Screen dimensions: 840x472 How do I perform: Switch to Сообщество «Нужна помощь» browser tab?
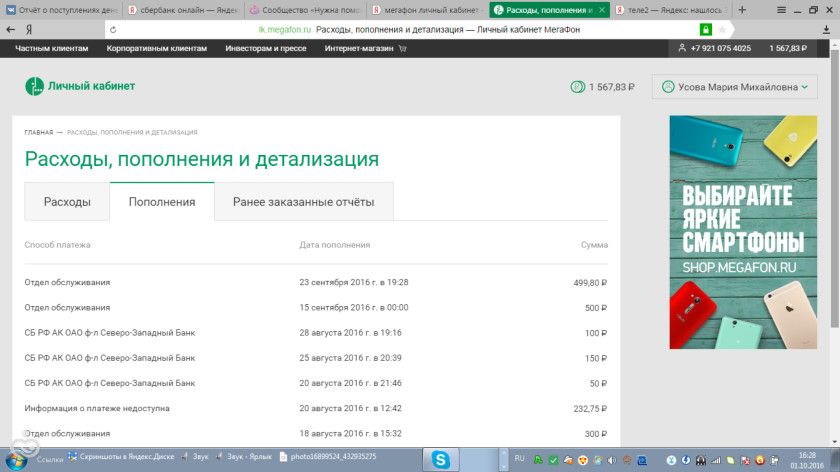pyautogui.click(x=306, y=10)
